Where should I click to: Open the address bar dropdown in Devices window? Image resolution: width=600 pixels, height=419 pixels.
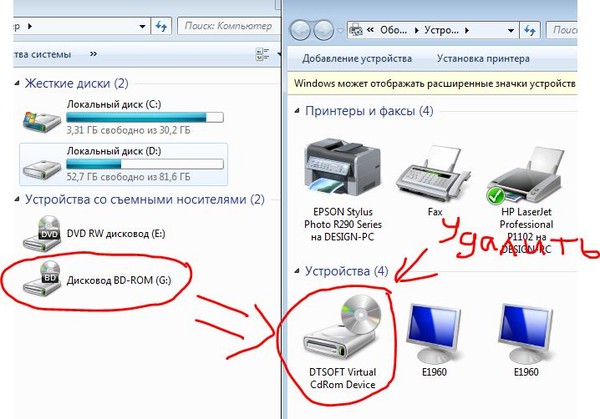click(x=510, y=30)
